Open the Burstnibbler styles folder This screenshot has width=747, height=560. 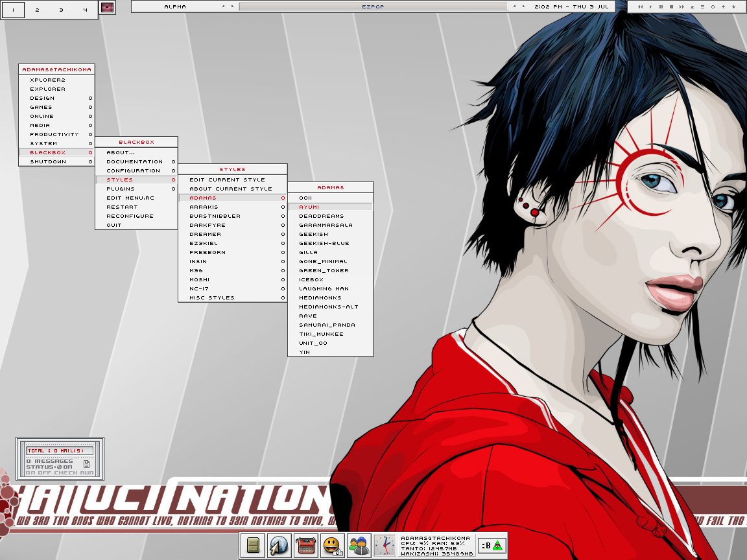[233, 216]
